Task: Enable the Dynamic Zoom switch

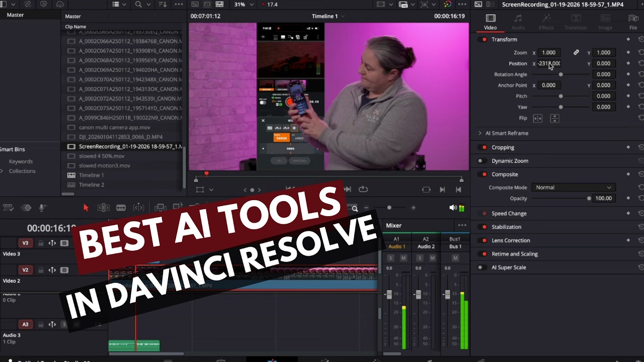Action: pyautogui.click(x=481, y=161)
